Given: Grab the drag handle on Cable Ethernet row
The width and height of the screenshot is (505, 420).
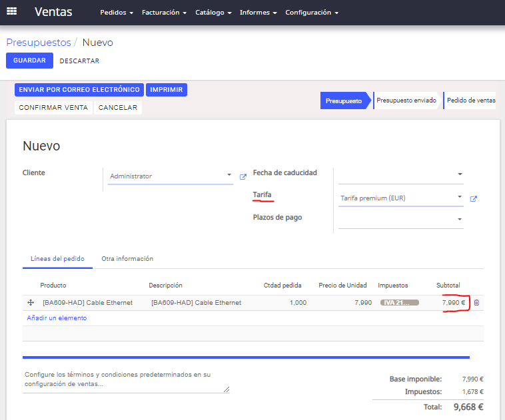Looking at the screenshot, I should (x=31, y=303).
